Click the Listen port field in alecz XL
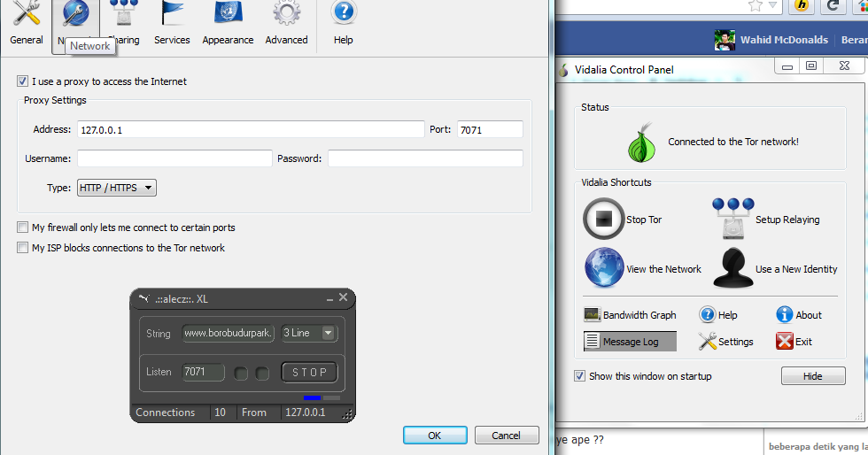The image size is (868, 455). click(x=203, y=372)
